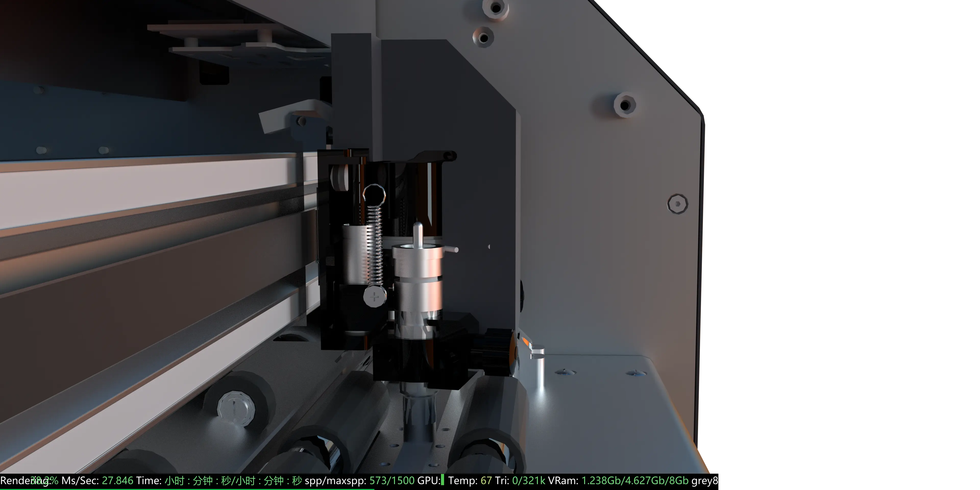Click the Time elapsed readout
Screen dimensions: 980x490
pos(233,481)
